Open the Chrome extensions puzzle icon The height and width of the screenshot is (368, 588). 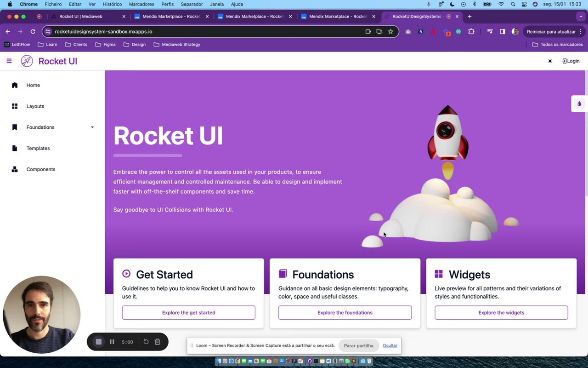471,32
